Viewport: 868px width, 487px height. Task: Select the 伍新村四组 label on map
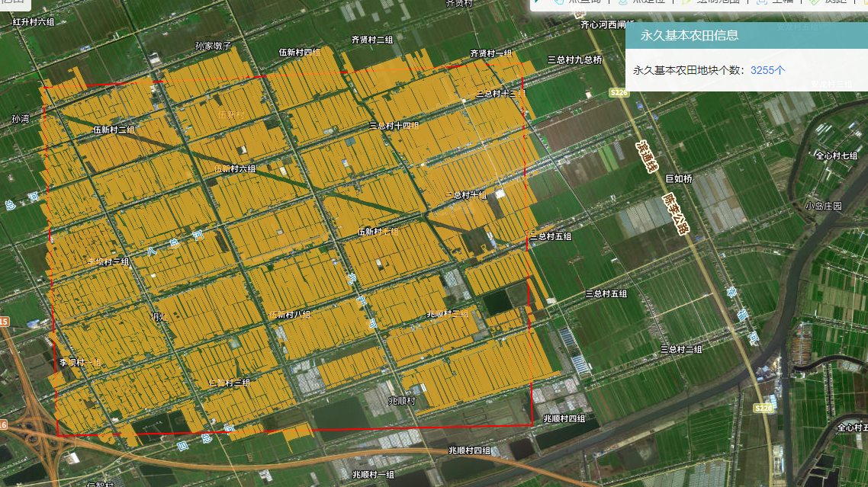[x=300, y=53]
